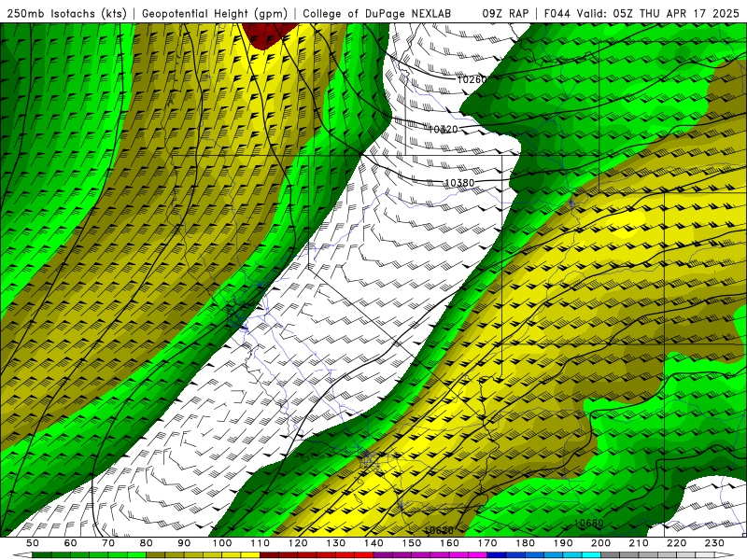Click the 10320 height contour label

(x=443, y=129)
